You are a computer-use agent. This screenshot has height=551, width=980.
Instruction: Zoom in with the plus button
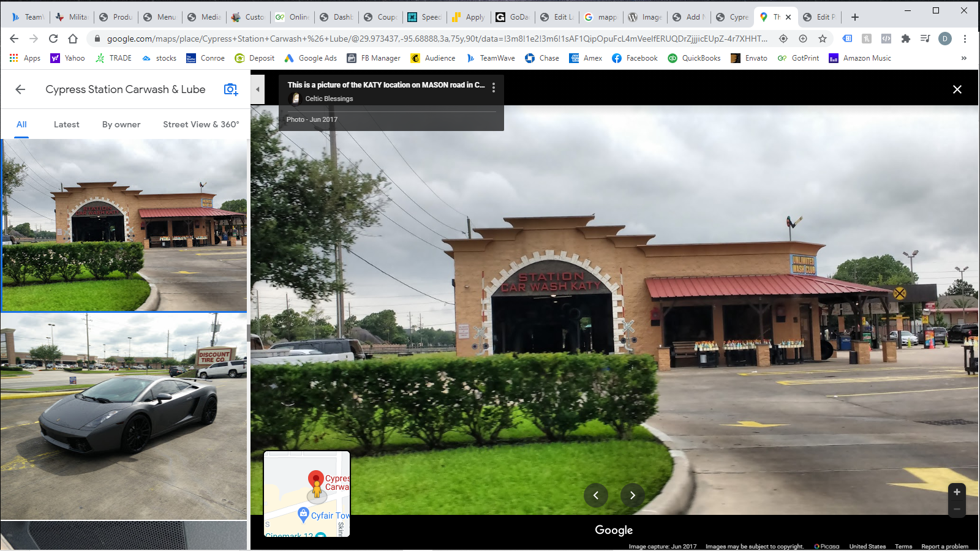tap(957, 492)
